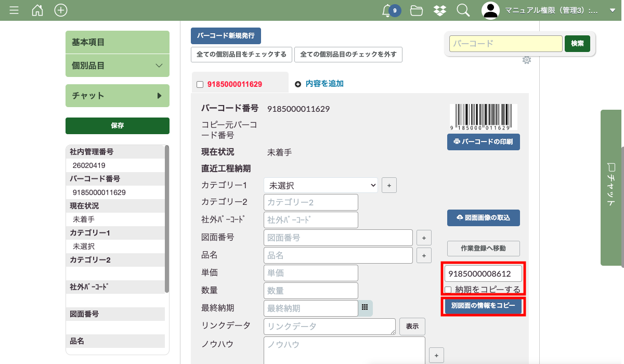Image resolution: width=624 pixels, height=364 pixels.
Task: Click the 内容を追加 link
Action: (324, 84)
